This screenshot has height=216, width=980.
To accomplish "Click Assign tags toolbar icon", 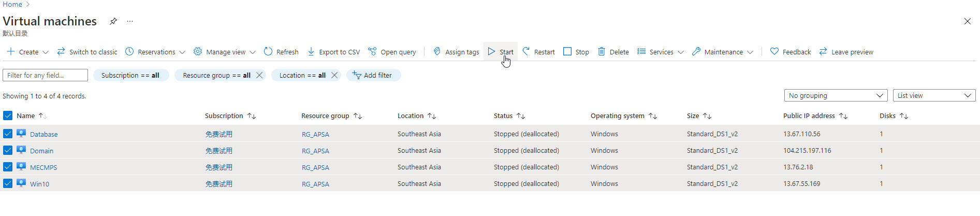I will click(x=437, y=52).
